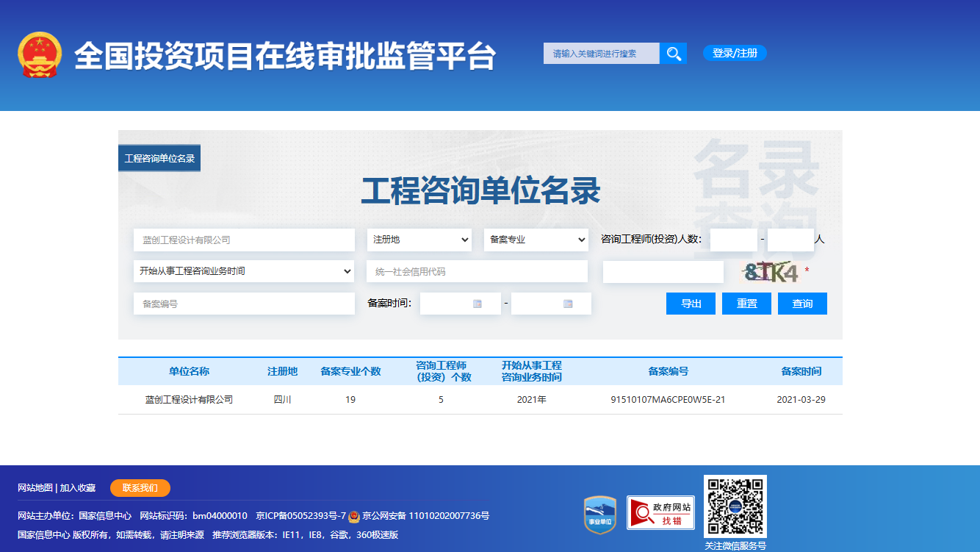Image resolution: width=980 pixels, height=552 pixels.
Task: Click the 查询 button
Action: point(803,304)
